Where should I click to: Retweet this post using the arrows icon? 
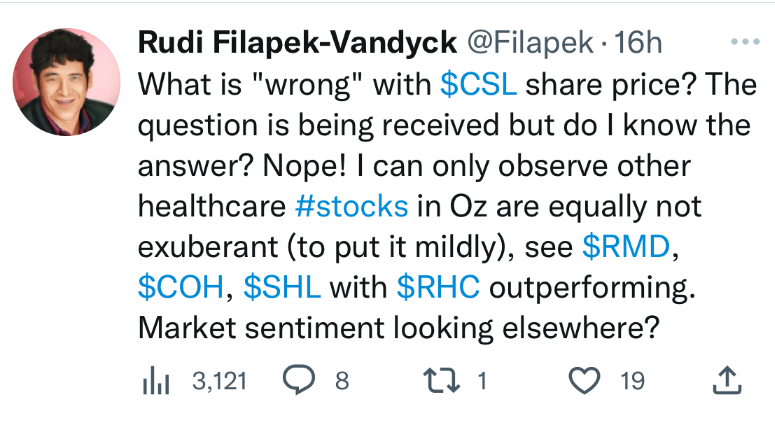pyautogui.click(x=441, y=379)
